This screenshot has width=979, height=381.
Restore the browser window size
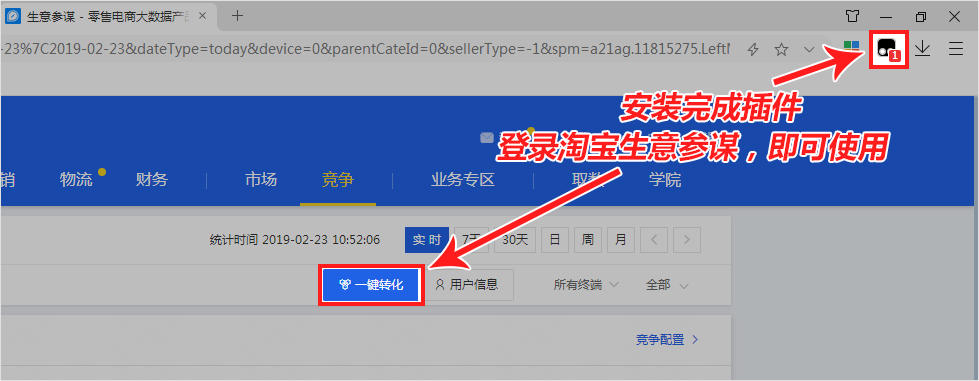[921, 17]
